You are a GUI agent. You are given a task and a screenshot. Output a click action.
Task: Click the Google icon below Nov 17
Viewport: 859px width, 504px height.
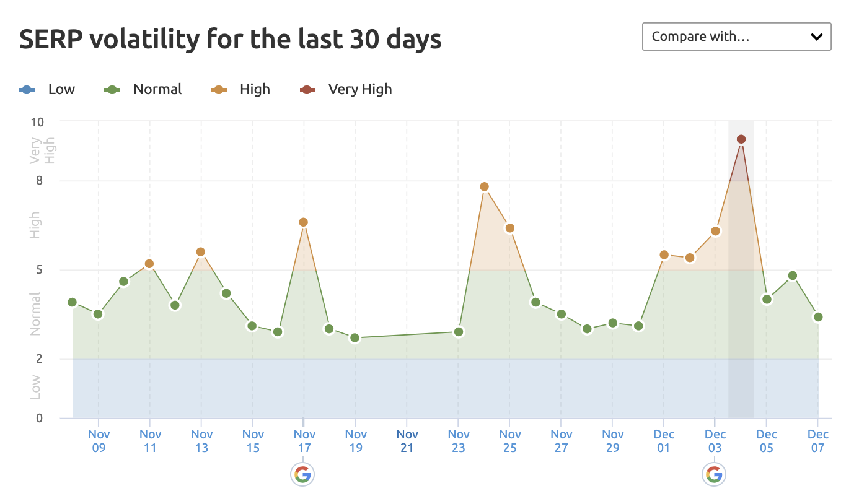(302, 475)
